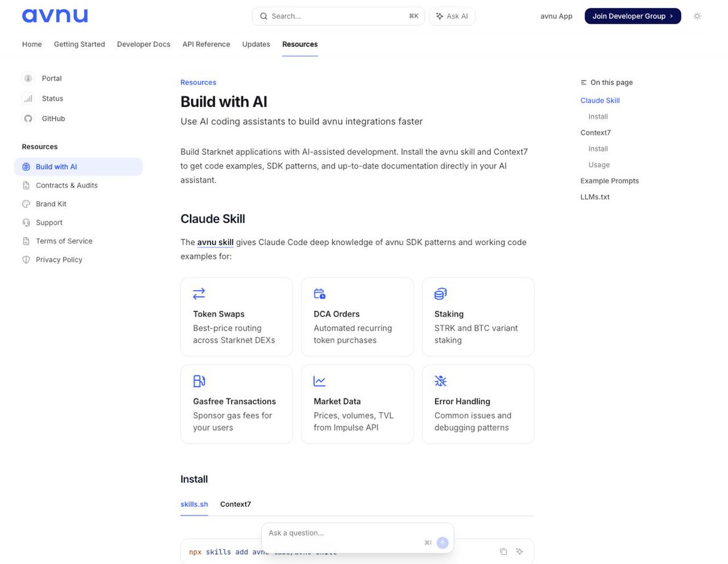This screenshot has width=728, height=564.
Task: Click the Support headset icon
Action: tap(26, 223)
